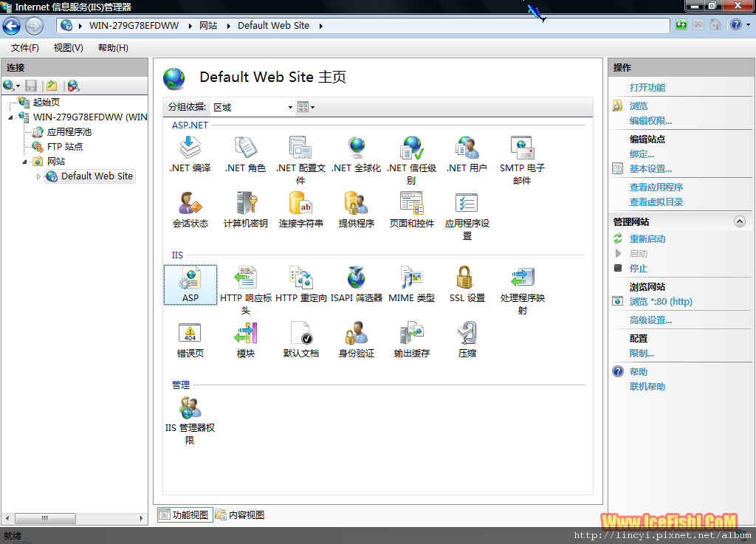Click the save icon in 连接 toolbar
Screen dimensions: 756x544
[x=31, y=86]
